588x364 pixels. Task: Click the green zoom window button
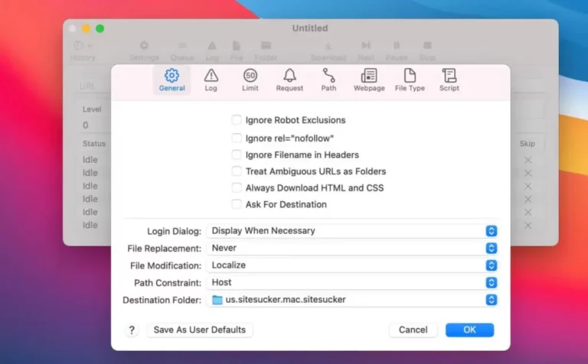tap(100, 28)
